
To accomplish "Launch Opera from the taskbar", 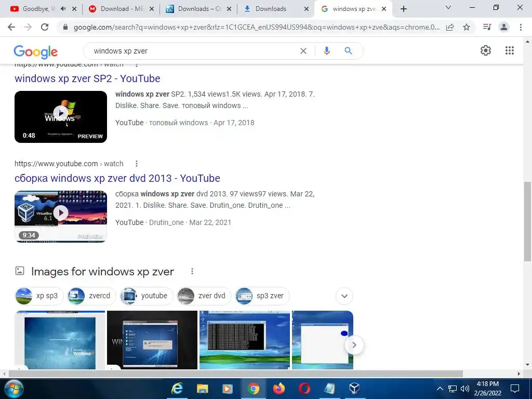I will coord(304,389).
